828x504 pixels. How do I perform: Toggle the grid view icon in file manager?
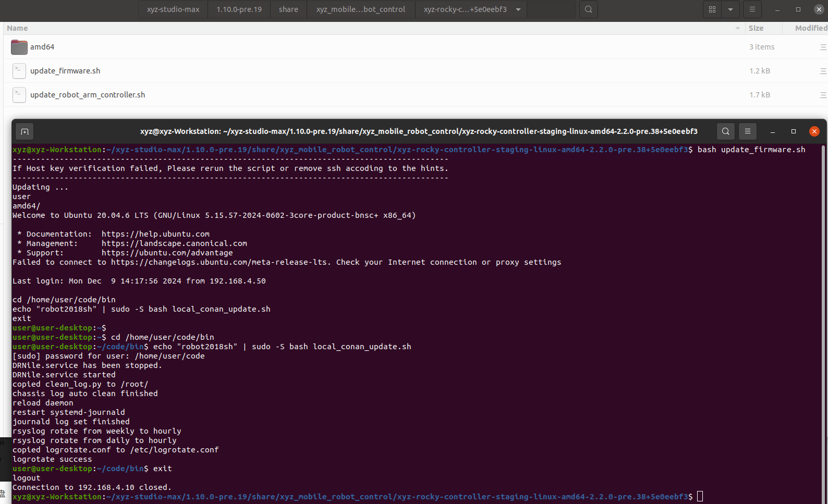tap(712, 9)
